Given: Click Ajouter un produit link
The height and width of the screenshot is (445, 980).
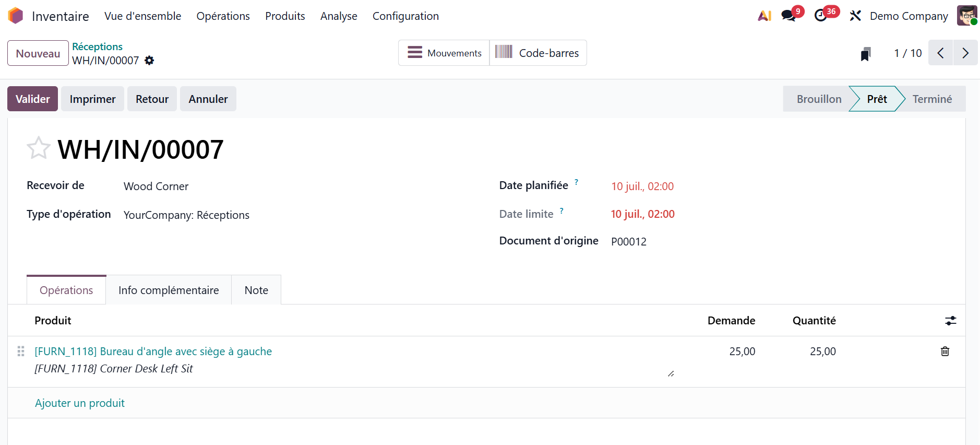Looking at the screenshot, I should coord(80,403).
